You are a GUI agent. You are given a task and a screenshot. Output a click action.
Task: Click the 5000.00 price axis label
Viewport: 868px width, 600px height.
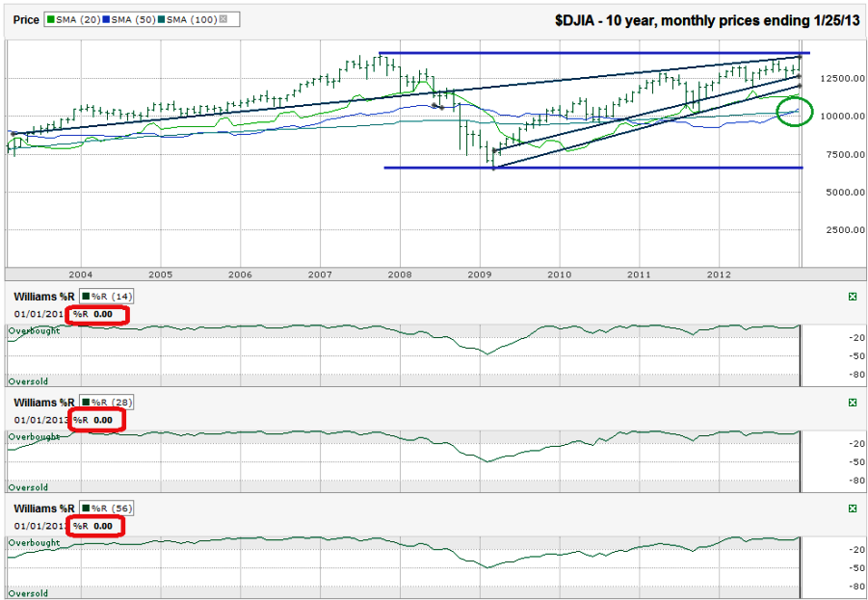pos(845,192)
